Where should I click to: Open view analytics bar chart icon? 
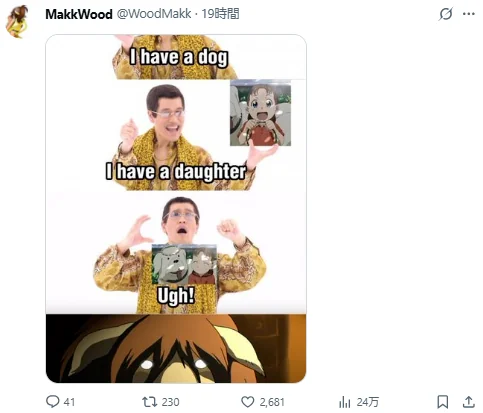(344, 402)
